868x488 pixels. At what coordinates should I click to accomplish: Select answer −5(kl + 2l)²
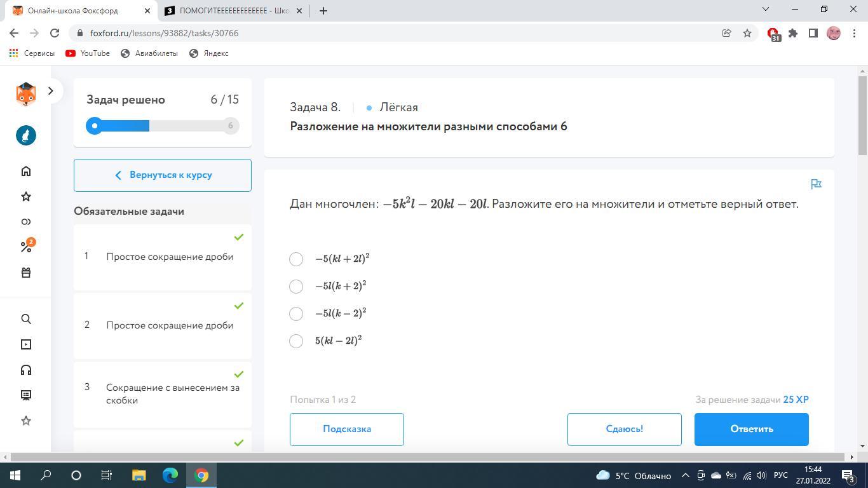[296, 259]
